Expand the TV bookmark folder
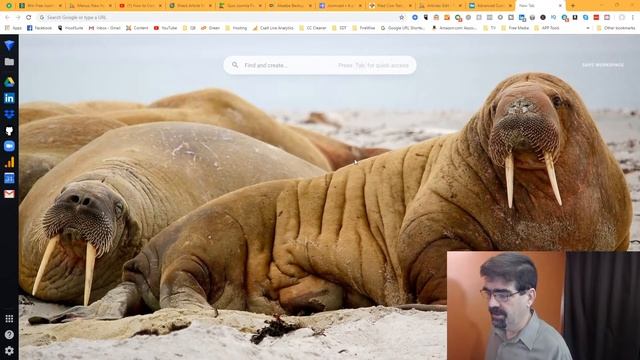Screen dimensions: 640x360 click(490, 28)
